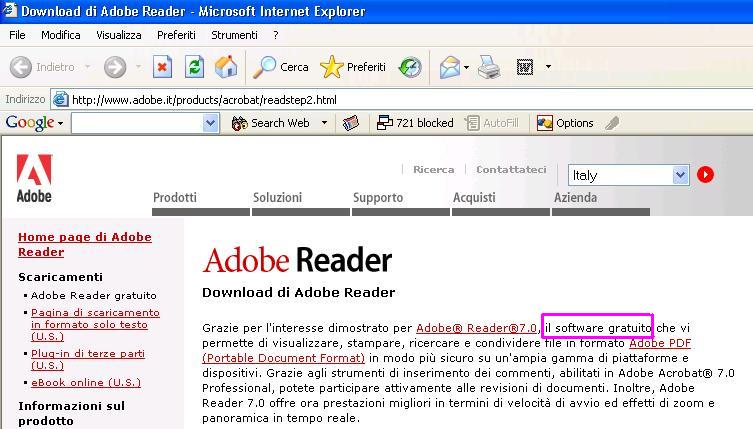Click Home page di Adobe Reader link
The height and width of the screenshot is (429, 753).
[85, 245]
